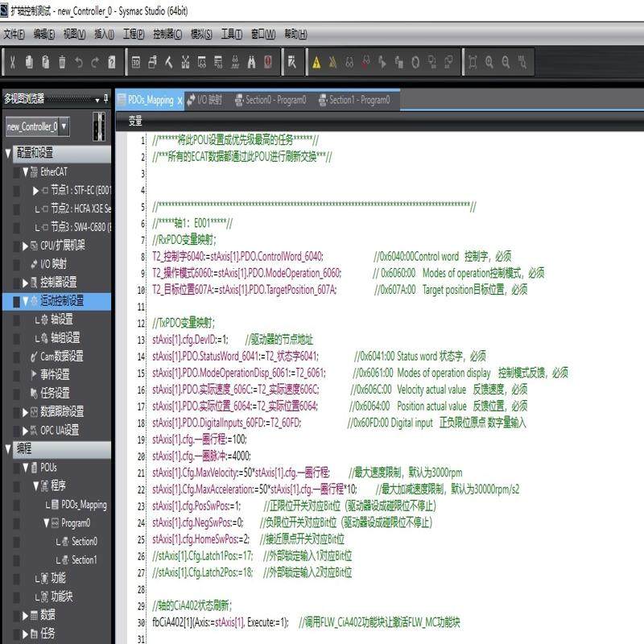Select the Build Controller hammer icon
Screen dimensions: 644x644
point(167,61)
